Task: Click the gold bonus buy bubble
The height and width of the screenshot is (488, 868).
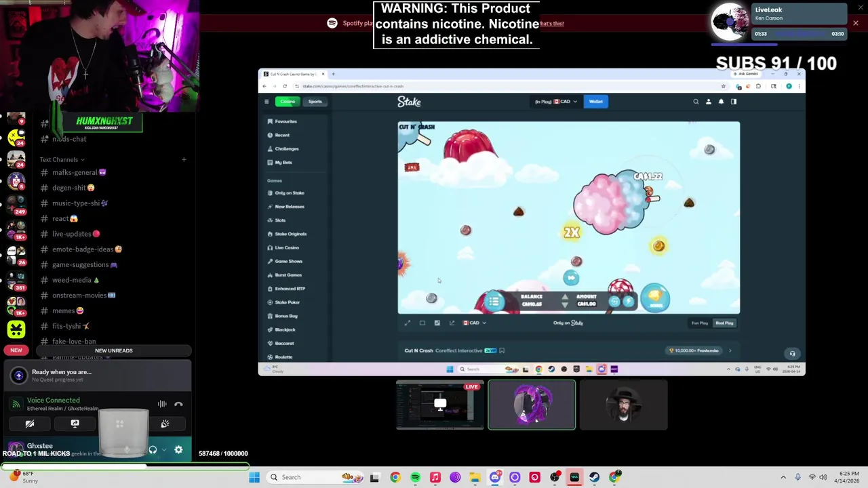Action: [655, 298]
